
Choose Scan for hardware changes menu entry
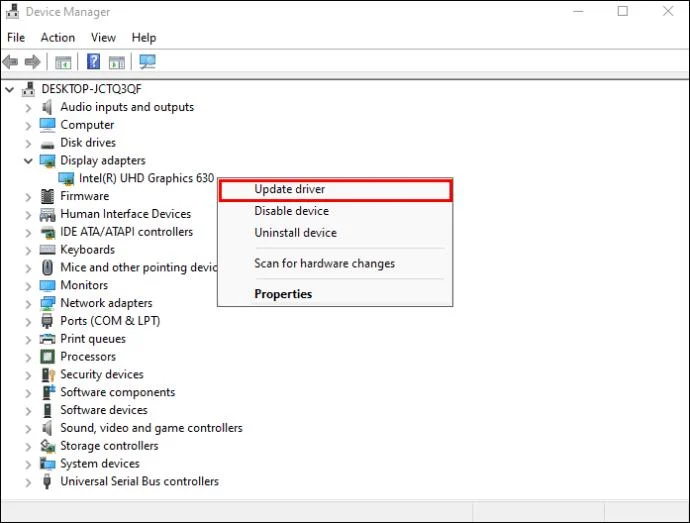[x=335, y=264]
